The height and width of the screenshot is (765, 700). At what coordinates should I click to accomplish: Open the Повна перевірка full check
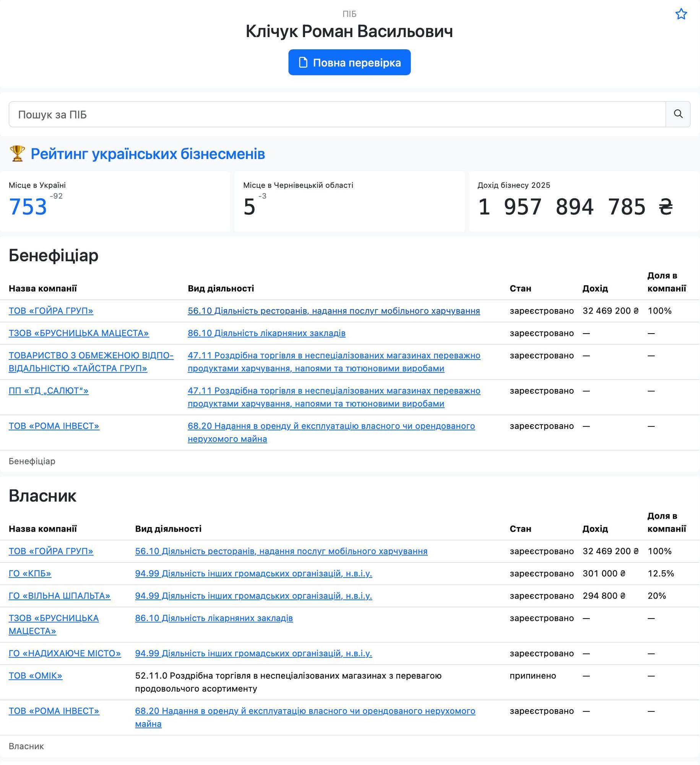[349, 62]
